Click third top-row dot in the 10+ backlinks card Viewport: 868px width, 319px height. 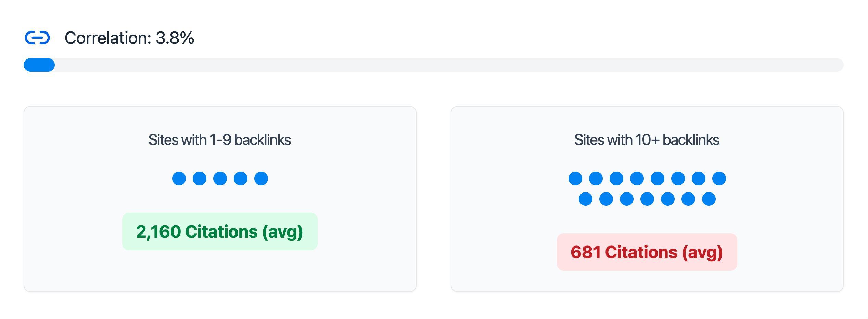pos(616,178)
